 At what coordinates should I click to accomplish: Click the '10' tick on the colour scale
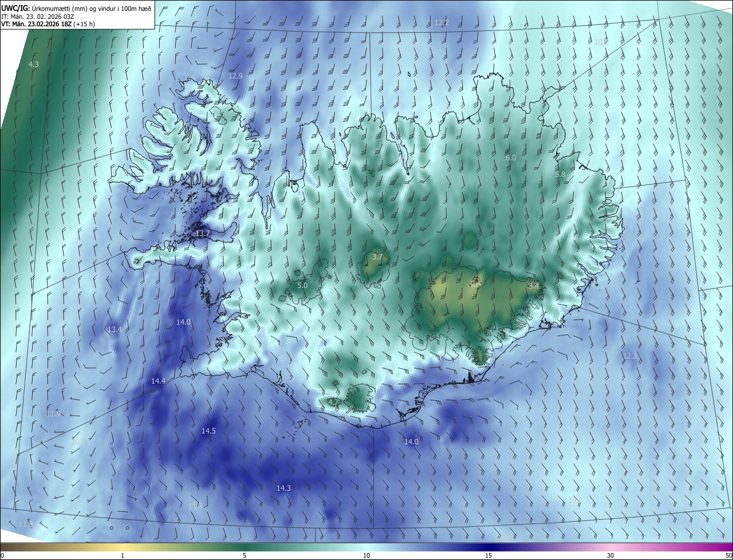[366, 555]
